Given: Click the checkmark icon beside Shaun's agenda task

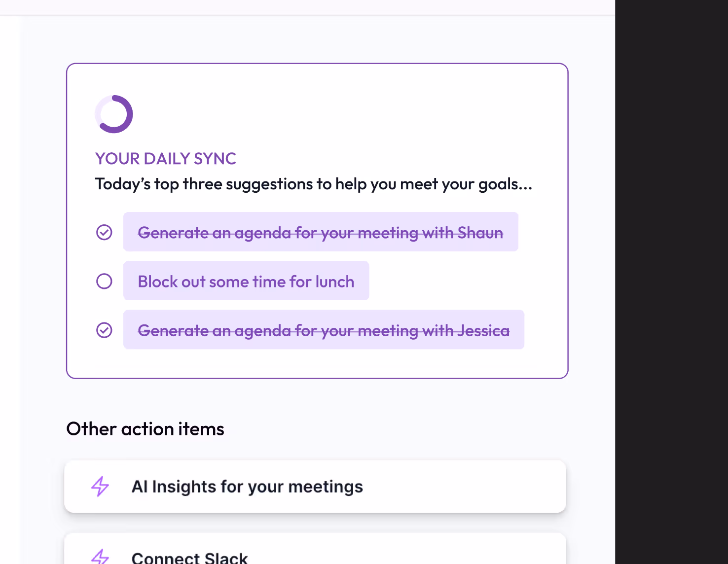Looking at the screenshot, I should (104, 232).
